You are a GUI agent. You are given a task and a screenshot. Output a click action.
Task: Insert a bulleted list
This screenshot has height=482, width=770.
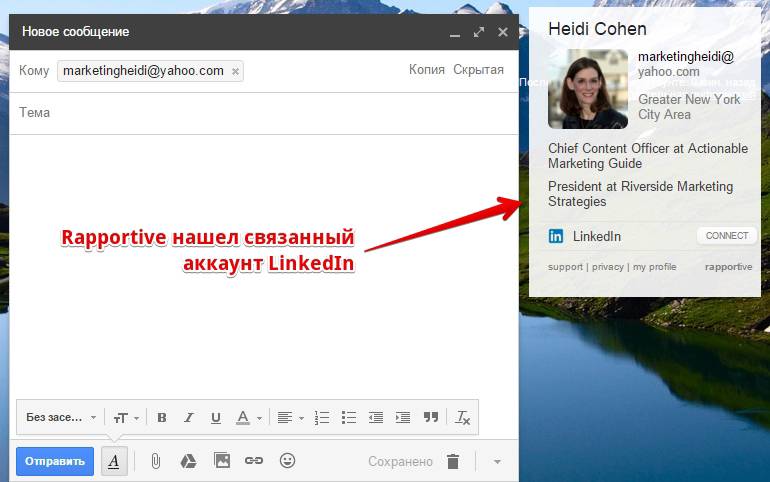pyautogui.click(x=349, y=418)
